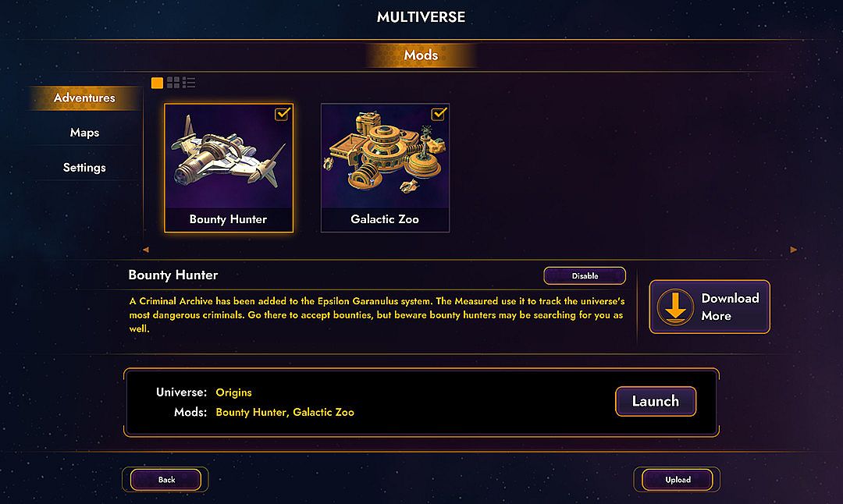Select the Galactic Zoo card title
Image resolution: width=843 pixels, height=504 pixels.
[x=385, y=219]
